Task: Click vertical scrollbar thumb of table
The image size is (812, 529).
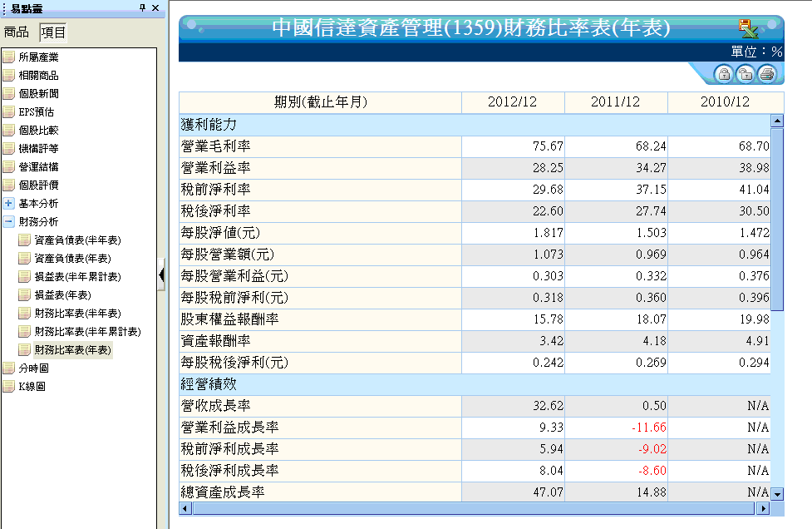Action: [x=777, y=219]
